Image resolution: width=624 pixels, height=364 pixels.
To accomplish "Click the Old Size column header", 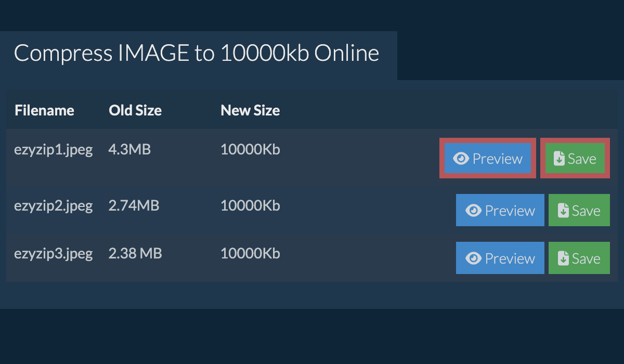I will coord(135,110).
